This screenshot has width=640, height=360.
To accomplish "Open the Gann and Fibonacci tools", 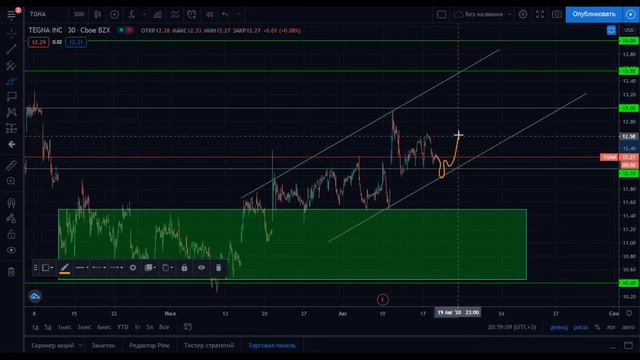I will [x=11, y=65].
